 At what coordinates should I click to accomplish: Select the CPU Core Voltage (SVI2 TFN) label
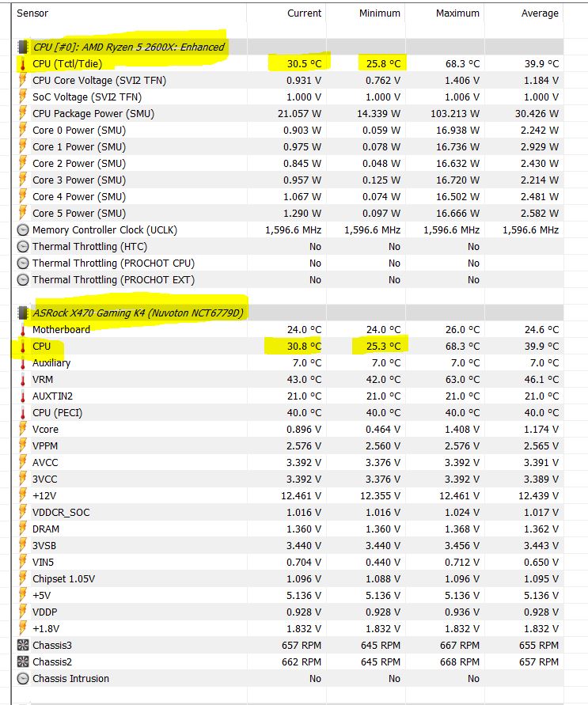[x=100, y=81]
